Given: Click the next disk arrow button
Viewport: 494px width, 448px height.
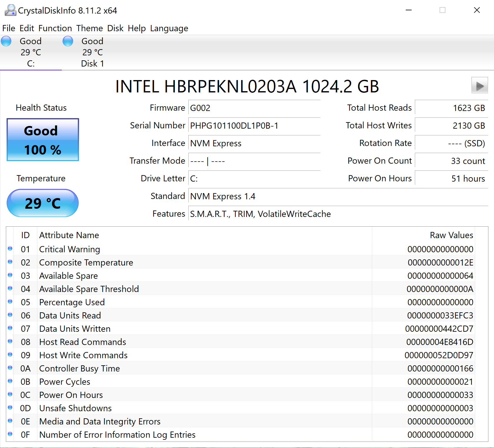Looking at the screenshot, I should 479,86.
